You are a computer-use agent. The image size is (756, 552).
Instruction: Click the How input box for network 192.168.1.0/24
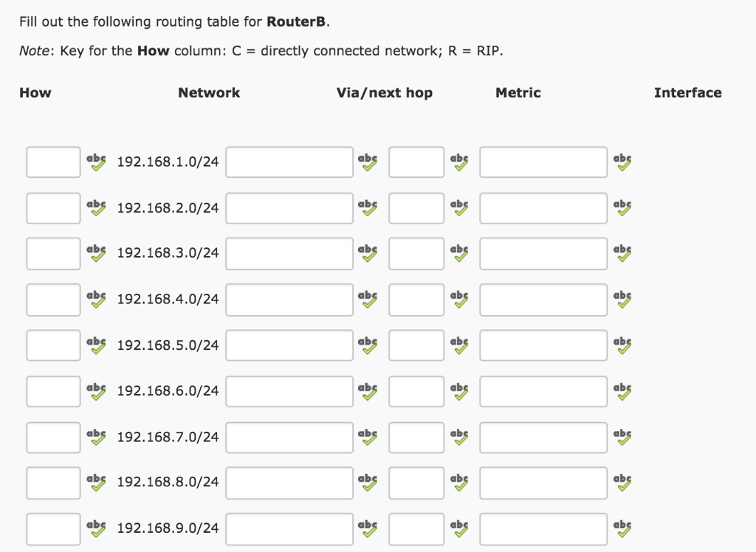pos(52,162)
